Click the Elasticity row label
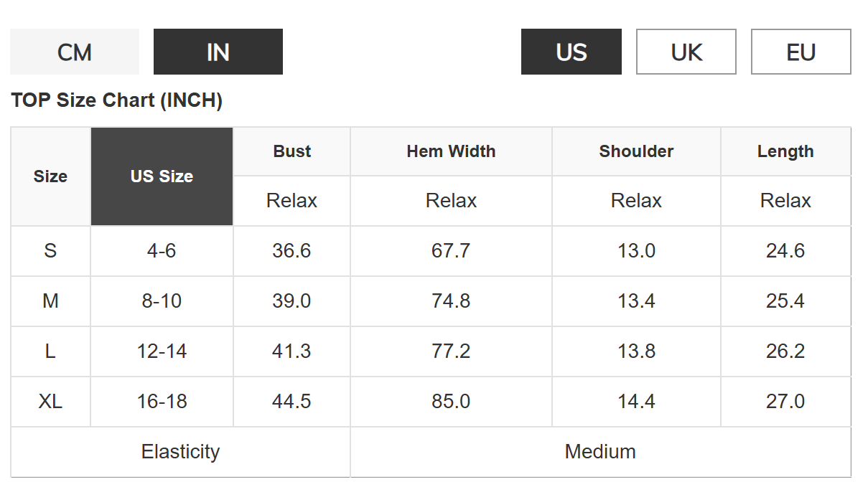The width and height of the screenshot is (868, 482). tap(180, 452)
